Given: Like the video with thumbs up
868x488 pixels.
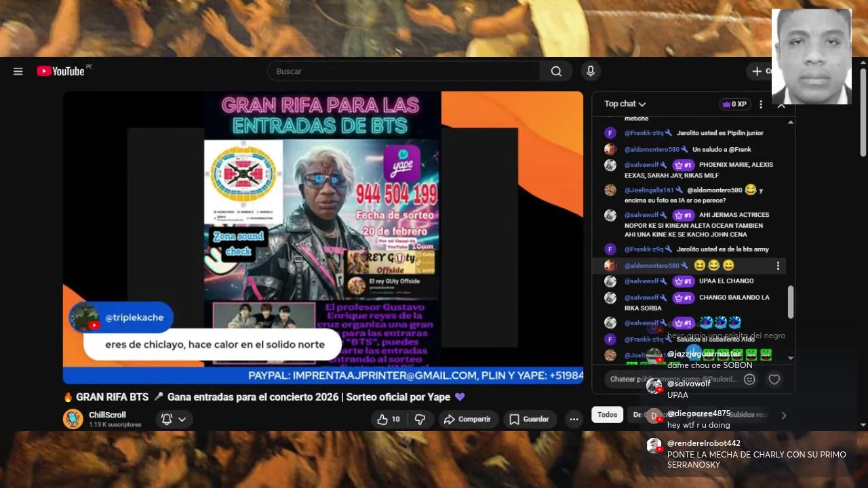Looking at the screenshot, I should 389,420.
